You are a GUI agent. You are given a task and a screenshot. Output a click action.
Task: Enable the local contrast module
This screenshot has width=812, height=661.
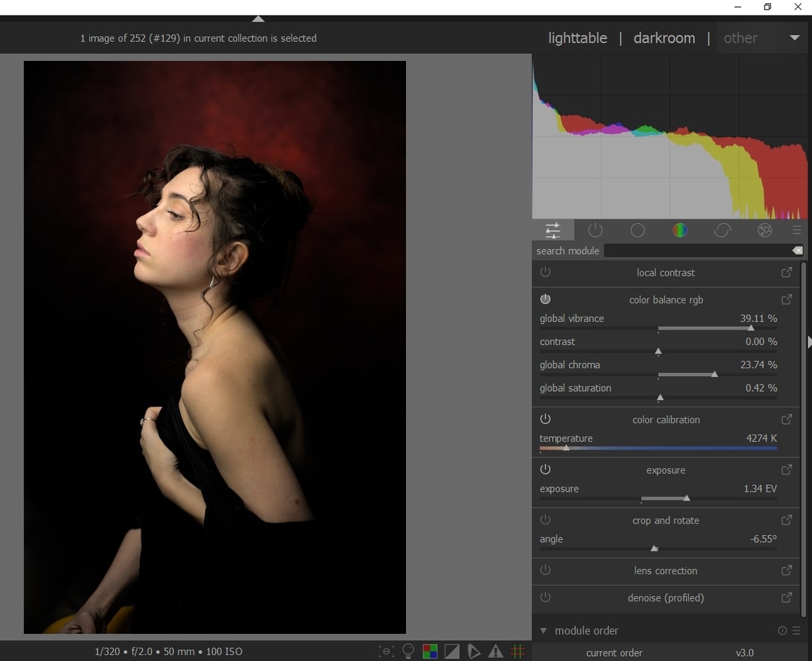(545, 272)
